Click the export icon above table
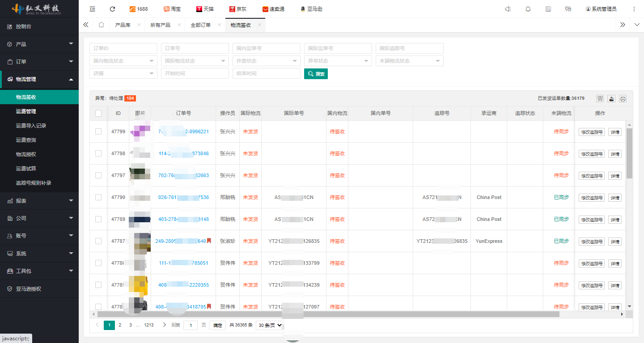The image size is (644, 343). (x=611, y=99)
